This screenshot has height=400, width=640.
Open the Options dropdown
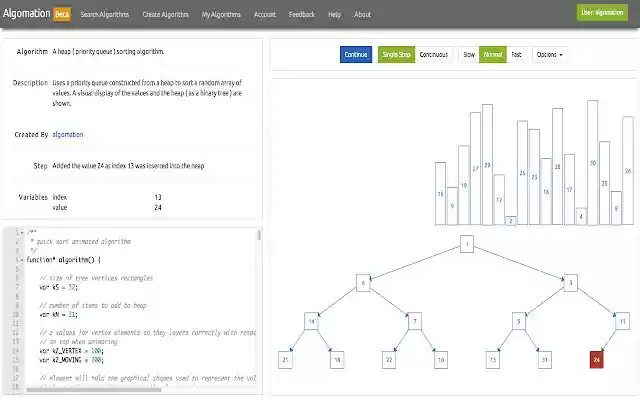click(x=549, y=54)
